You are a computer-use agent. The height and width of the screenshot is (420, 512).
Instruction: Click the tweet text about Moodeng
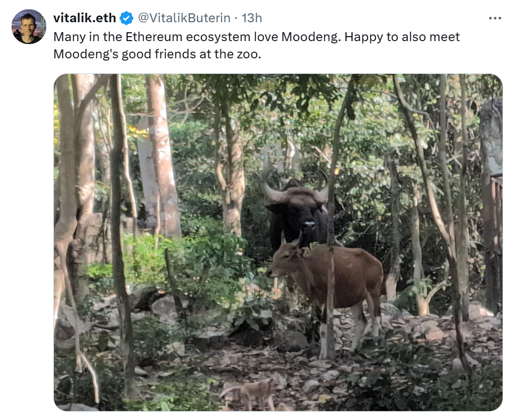(257, 46)
